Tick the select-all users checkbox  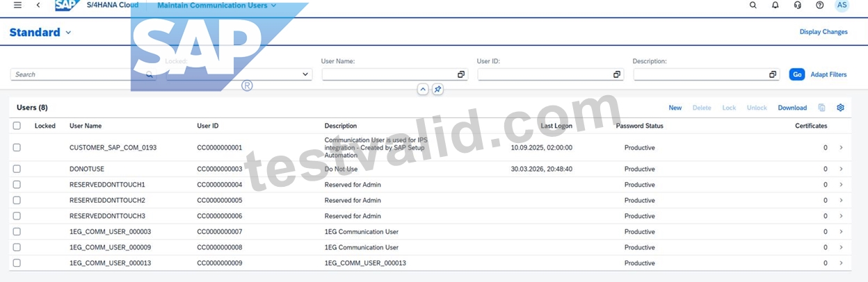click(17, 126)
